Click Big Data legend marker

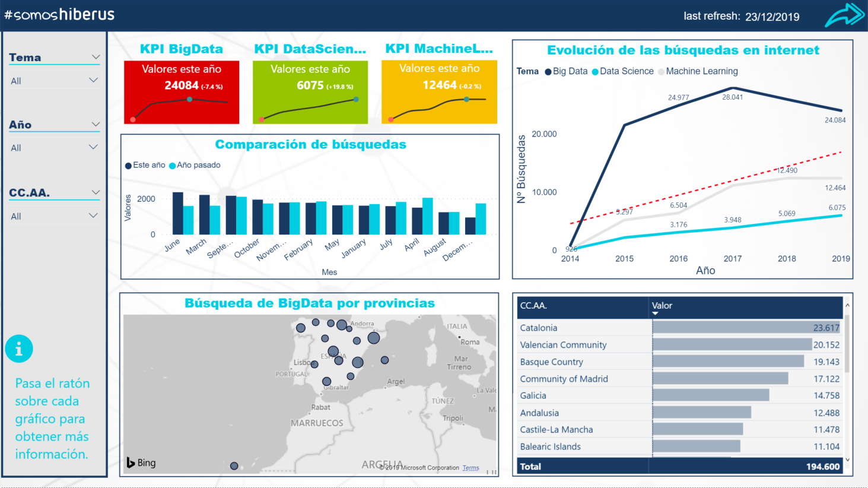click(x=548, y=72)
